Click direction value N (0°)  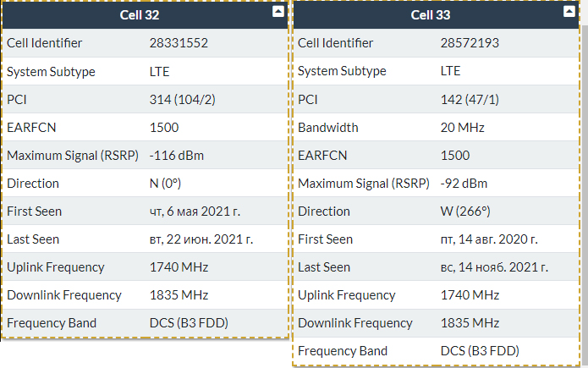click(166, 183)
